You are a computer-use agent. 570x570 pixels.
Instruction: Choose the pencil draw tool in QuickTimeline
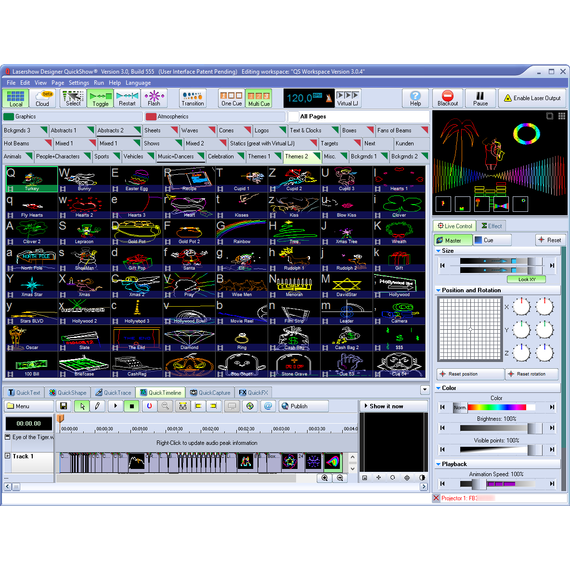[97, 406]
